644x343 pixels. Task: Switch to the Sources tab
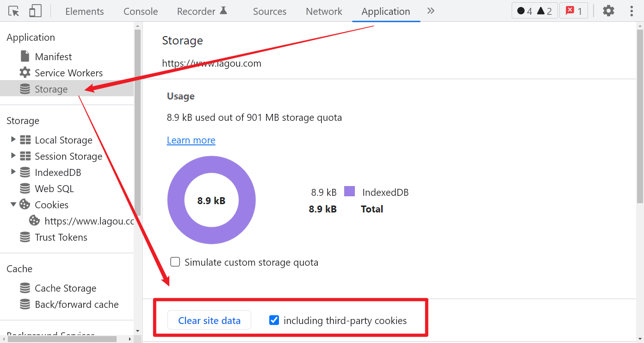(x=270, y=11)
